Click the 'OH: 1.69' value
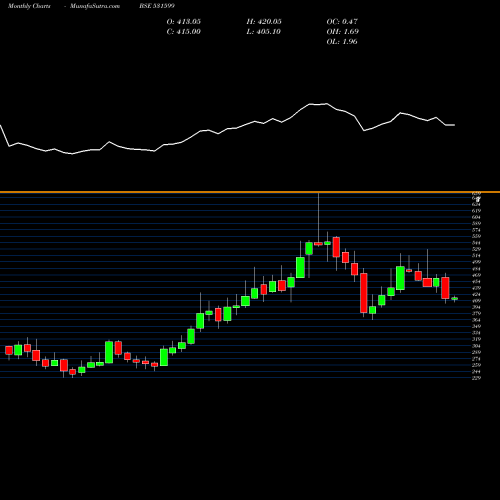 [x=343, y=32]
